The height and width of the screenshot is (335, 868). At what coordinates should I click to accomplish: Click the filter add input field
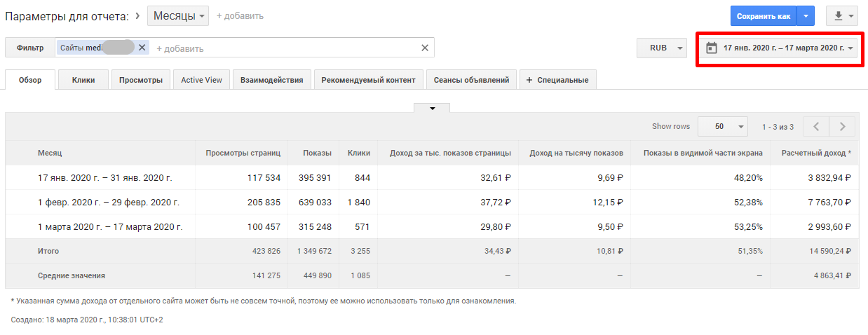pyautogui.click(x=280, y=48)
